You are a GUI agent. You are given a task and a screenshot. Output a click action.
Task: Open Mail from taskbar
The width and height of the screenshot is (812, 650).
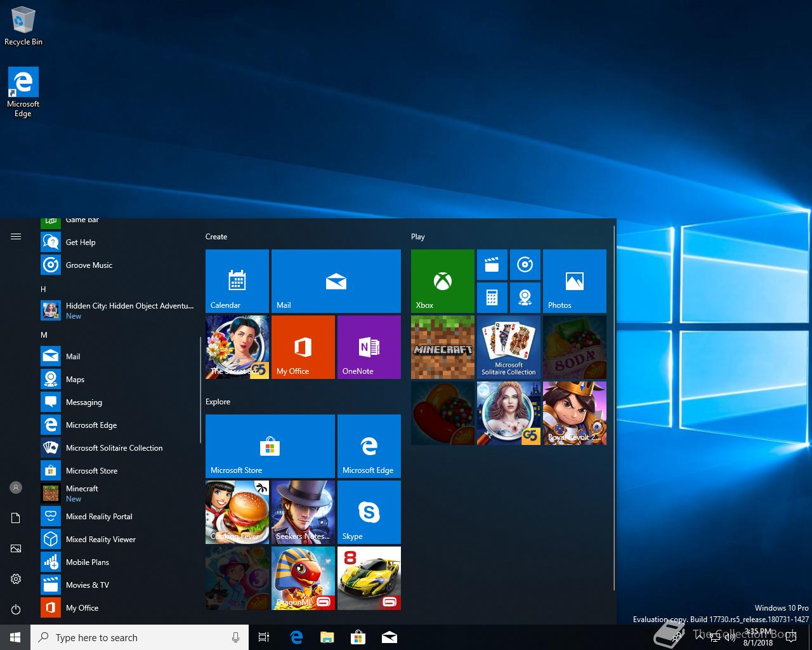[x=390, y=637]
